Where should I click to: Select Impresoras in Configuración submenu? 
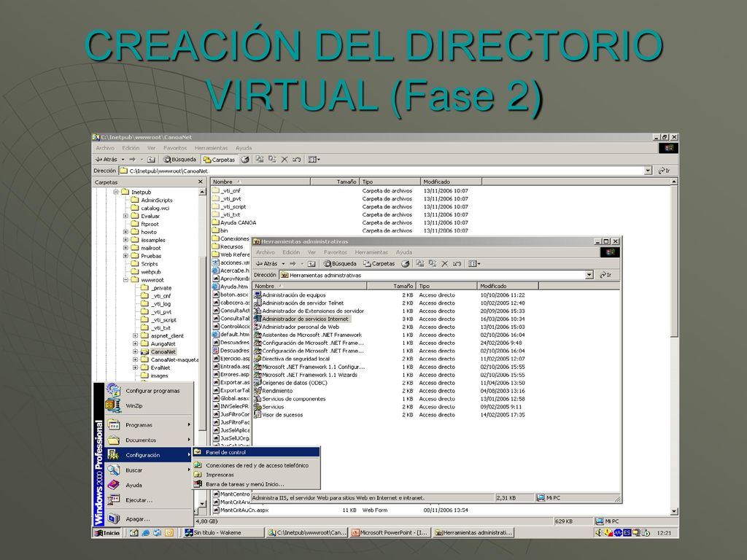[256, 475]
